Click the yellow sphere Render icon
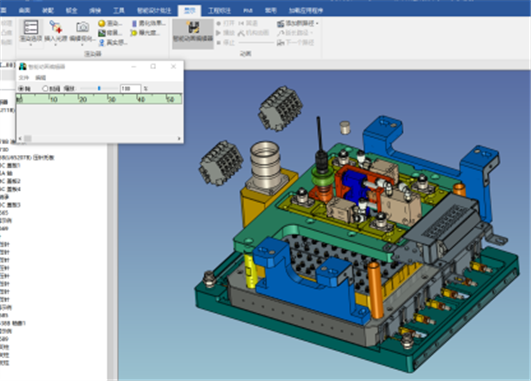The image size is (531, 381). coord(102,23)
